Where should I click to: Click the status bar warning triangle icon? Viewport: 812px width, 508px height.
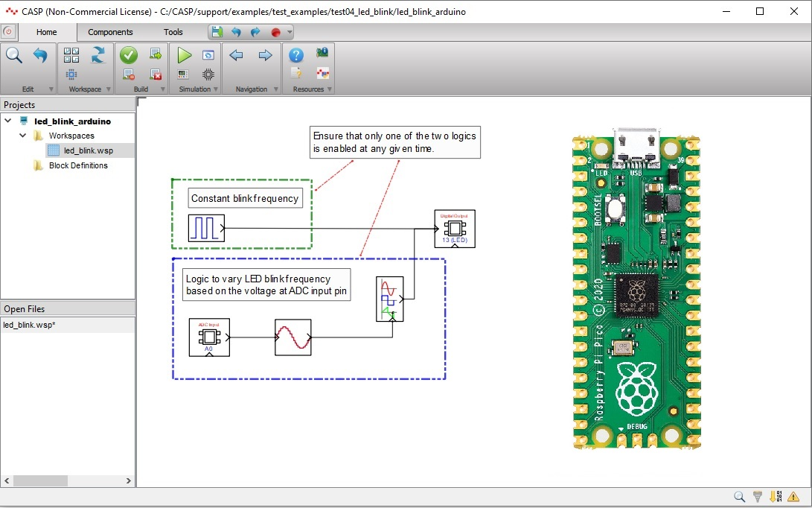793,497
